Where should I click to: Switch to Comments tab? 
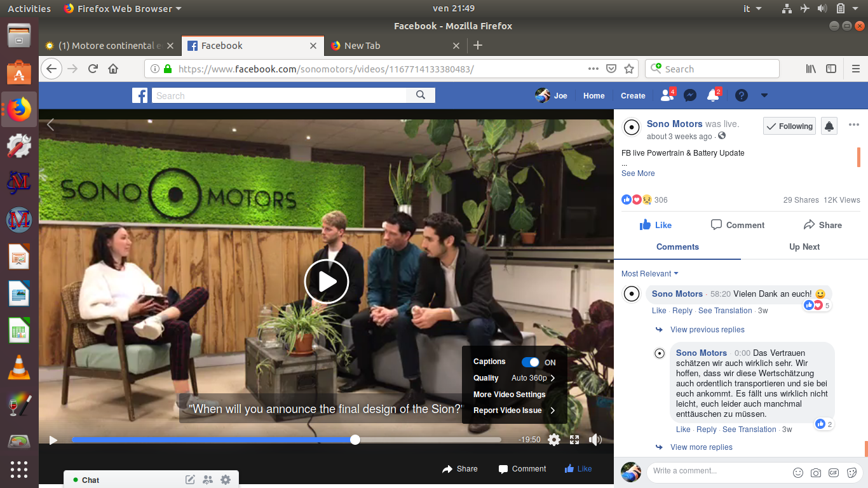677,247
